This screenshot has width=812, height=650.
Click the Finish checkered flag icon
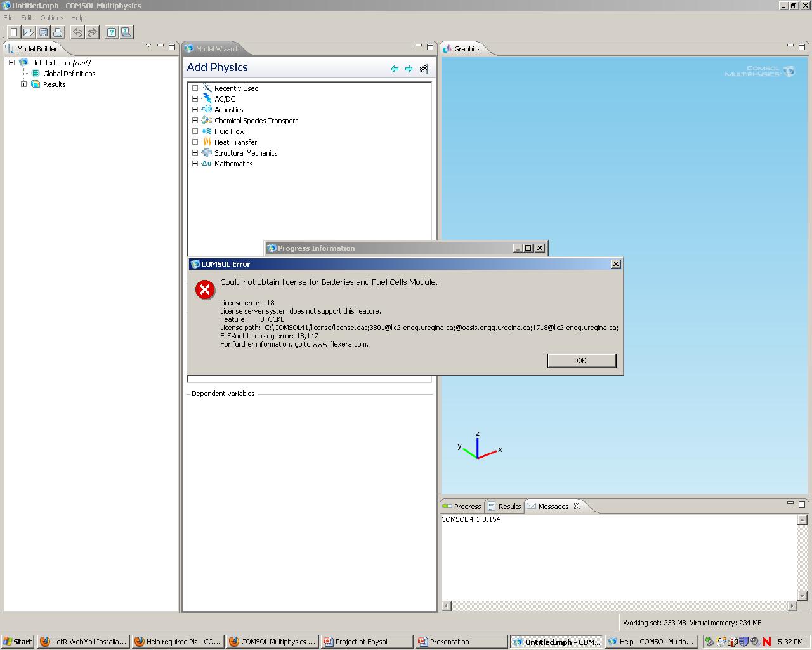click(424, 69)
